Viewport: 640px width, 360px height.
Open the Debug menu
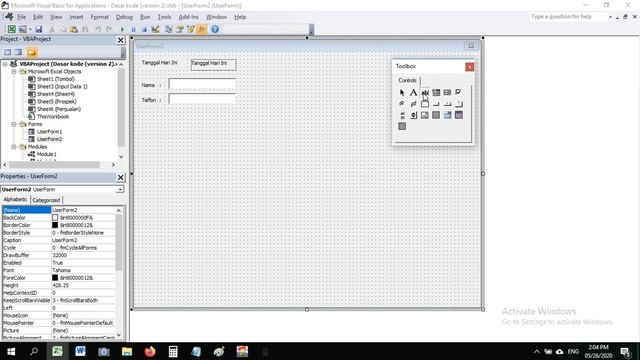[124, 17]
